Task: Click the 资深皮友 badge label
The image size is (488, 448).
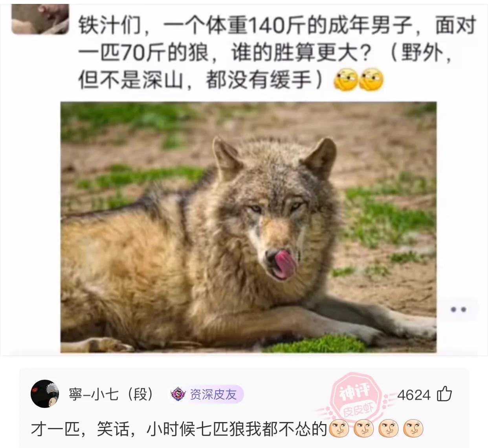Action: 213,394
